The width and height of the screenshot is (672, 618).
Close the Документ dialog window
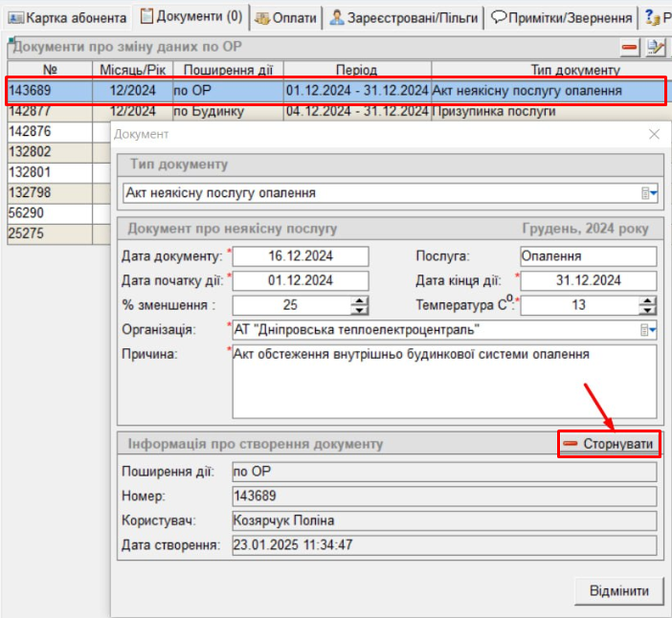pos(654,135)
